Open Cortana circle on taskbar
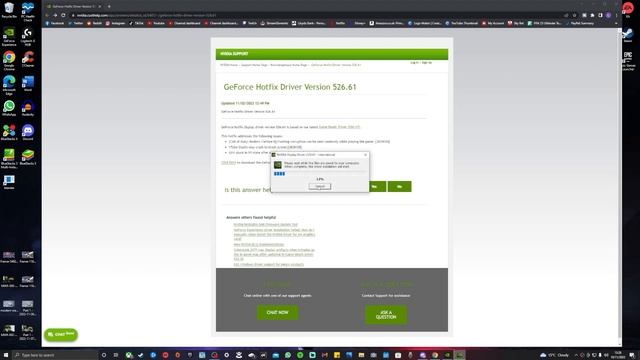Screen dimensions: 640x360 coord(104,355)
